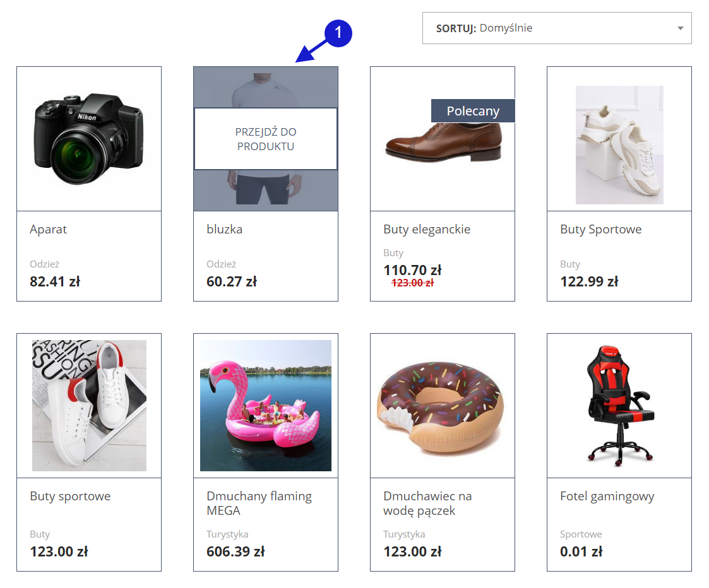Viewport: 709px width, 588px height.
Task: Open the SORTUJ Domyślnie sorting dropdown
Action: [x=557, y=28]
